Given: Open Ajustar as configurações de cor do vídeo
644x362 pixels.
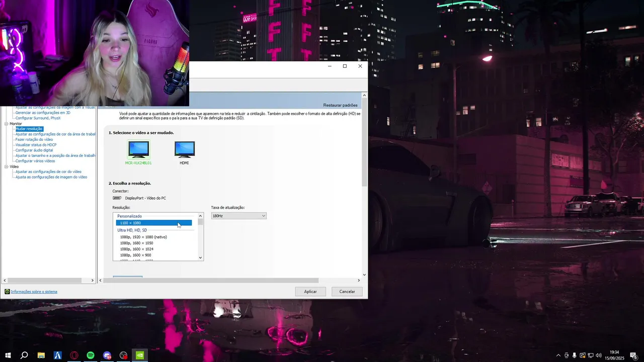Looking at the screenshot, I should tap(48, 171).
